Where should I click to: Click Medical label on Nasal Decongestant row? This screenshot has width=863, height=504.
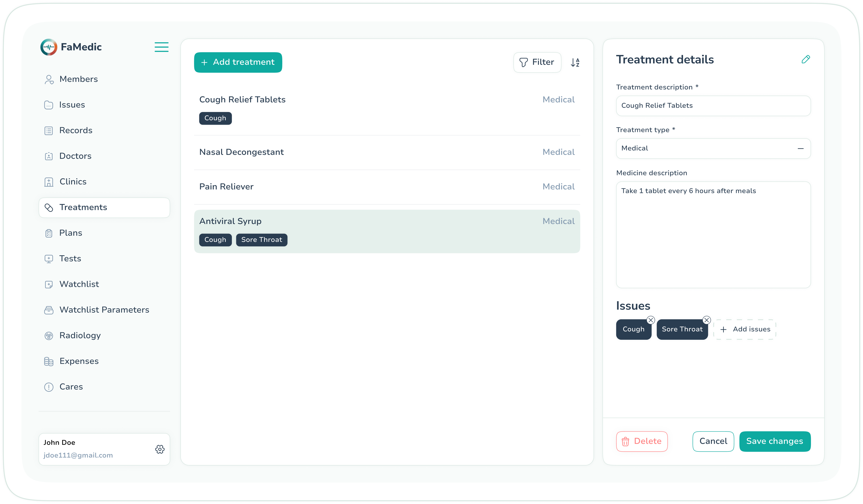(559, 152)
